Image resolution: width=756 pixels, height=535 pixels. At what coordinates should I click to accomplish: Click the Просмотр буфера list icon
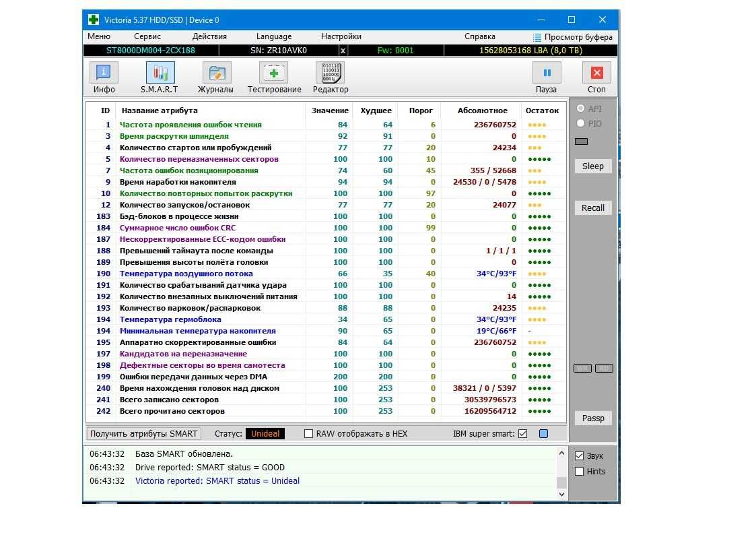tap(537, 37)
